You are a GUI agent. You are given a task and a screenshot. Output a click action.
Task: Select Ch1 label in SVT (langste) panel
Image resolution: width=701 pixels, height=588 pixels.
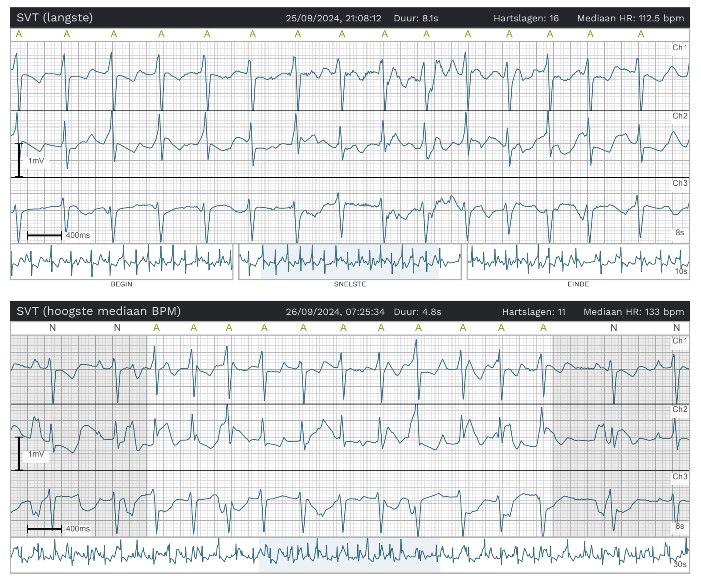click(x=680, y=48)
